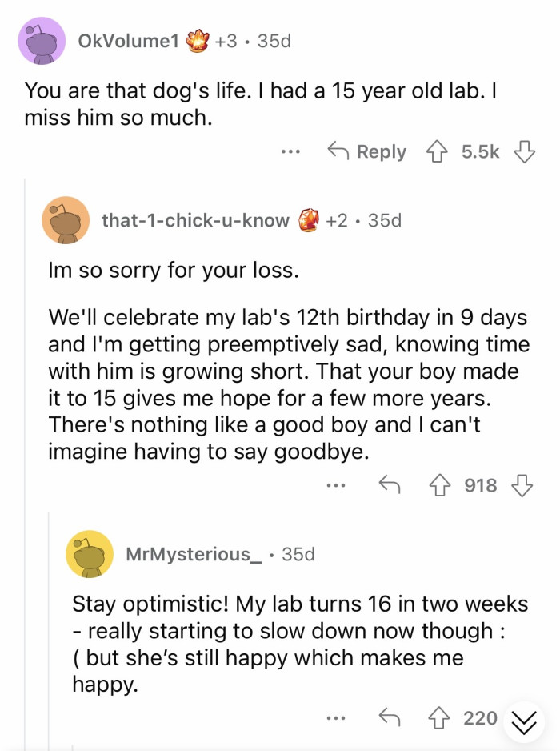Screen dimensions: 560x751
Task: View OkVolume1's award badge icon
Action: pos(197,40)
